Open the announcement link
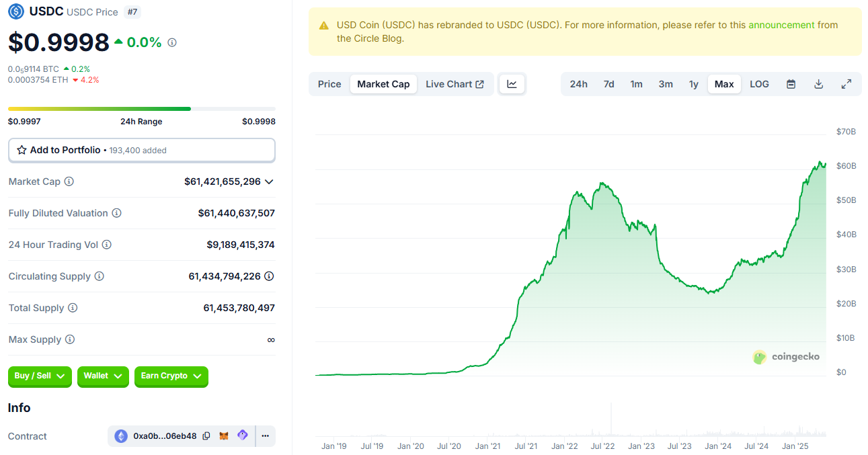Screen dimensions: 868x455 click(x=781, y=25)
